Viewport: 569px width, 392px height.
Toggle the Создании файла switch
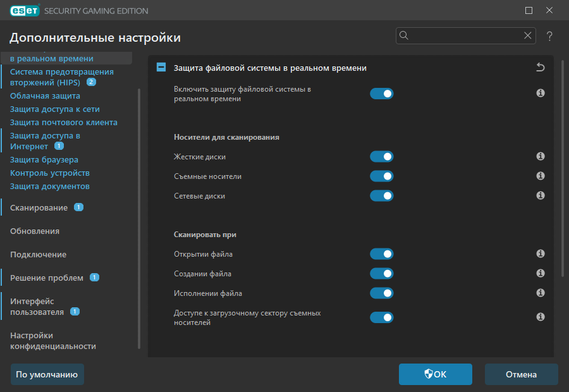click(x=382, y=274)
